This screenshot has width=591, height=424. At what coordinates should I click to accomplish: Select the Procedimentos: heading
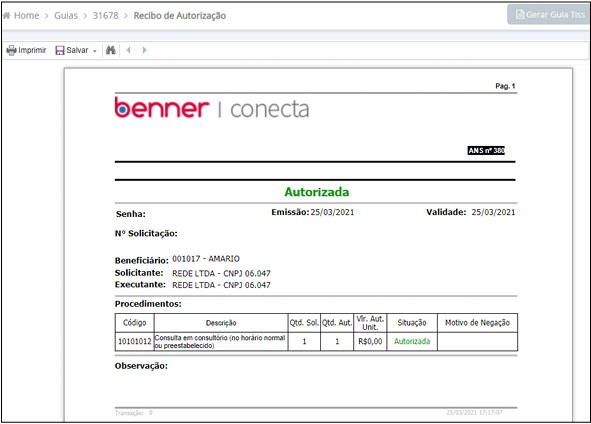(x=148, y=304)
